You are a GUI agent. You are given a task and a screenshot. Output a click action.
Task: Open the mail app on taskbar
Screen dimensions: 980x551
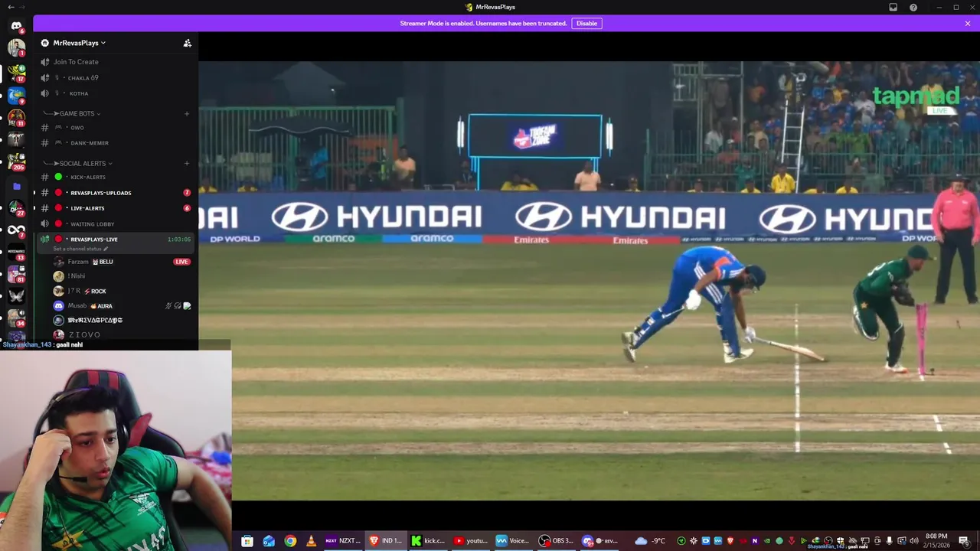[269, 541]
